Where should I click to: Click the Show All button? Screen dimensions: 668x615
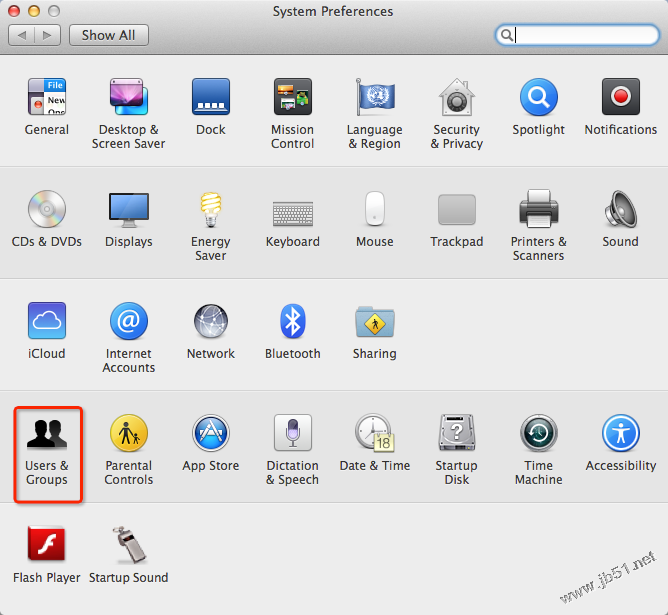pyautogui.click(x=109, y=35)
